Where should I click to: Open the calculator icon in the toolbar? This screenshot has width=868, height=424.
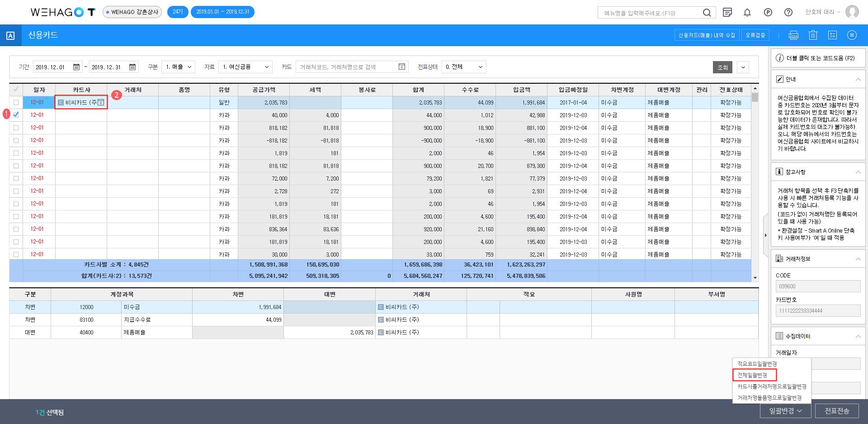(832, 35)
